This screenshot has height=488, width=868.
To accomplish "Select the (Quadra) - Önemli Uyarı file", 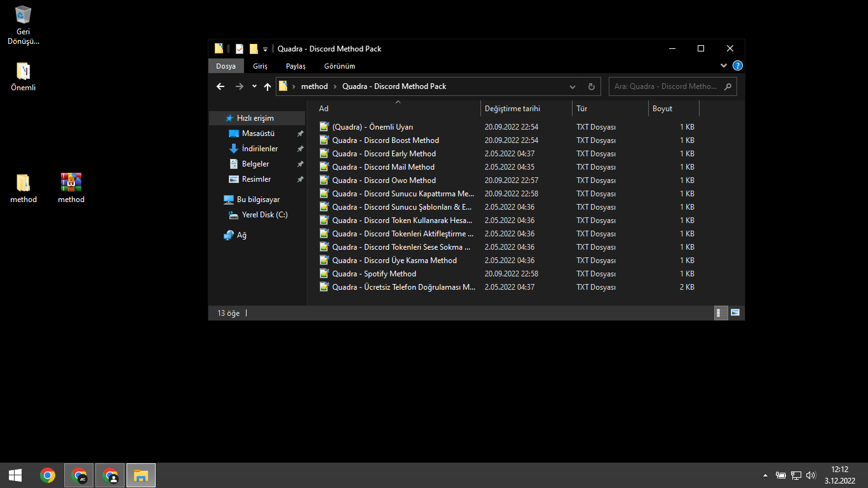I will [x=507, y=127].
